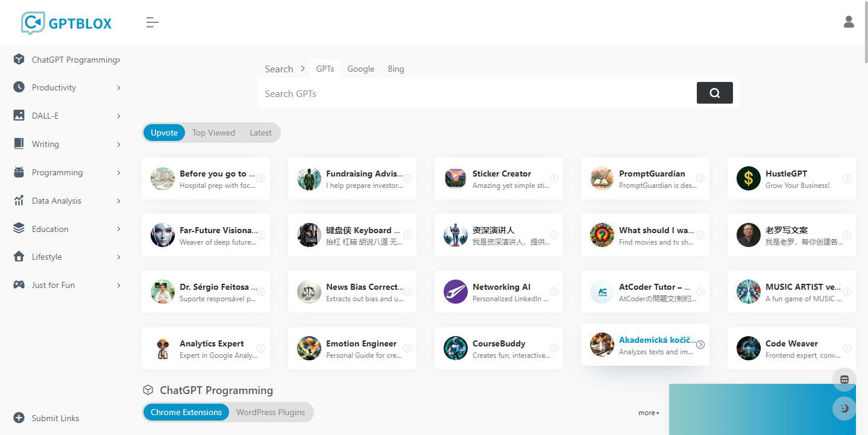Screen dimensions: 868x435
Task: Expand the Lifestyle category chevron
Action: pyautogui.click(x=119, y=257)
